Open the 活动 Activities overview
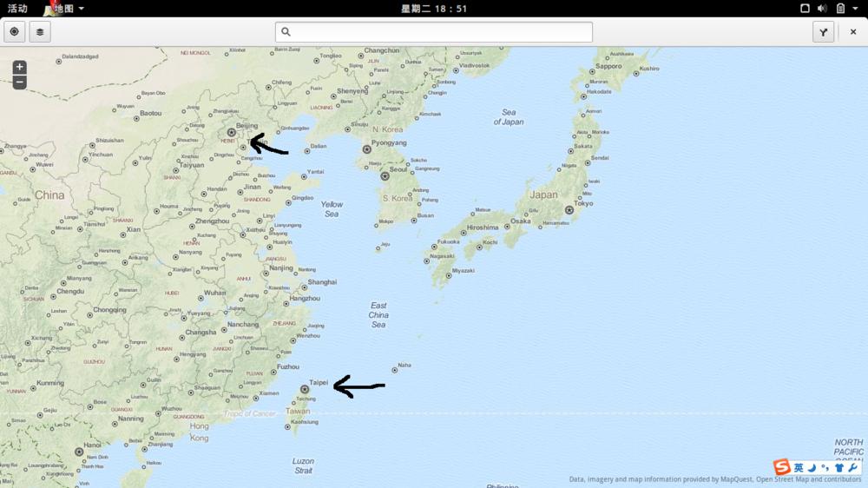 [x=17, y=8]
